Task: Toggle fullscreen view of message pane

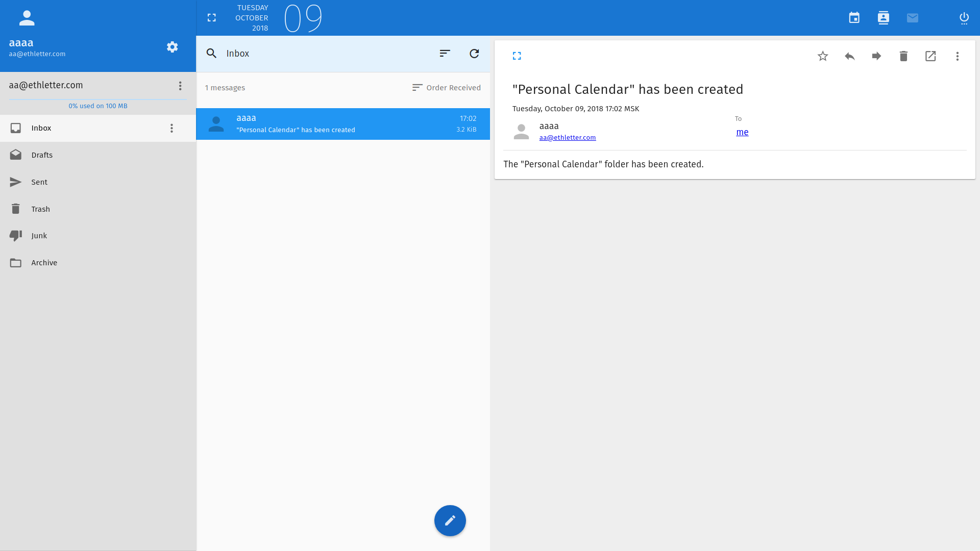Action: point(517,56)
